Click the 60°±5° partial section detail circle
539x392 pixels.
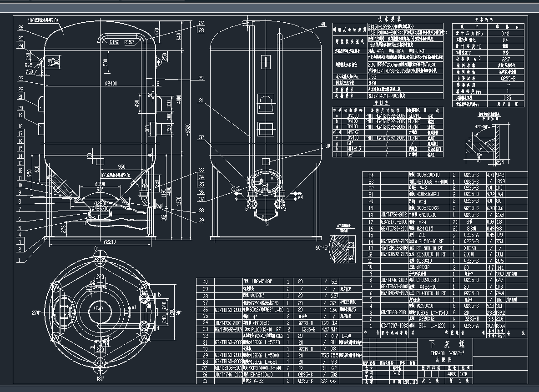[341, 248]
